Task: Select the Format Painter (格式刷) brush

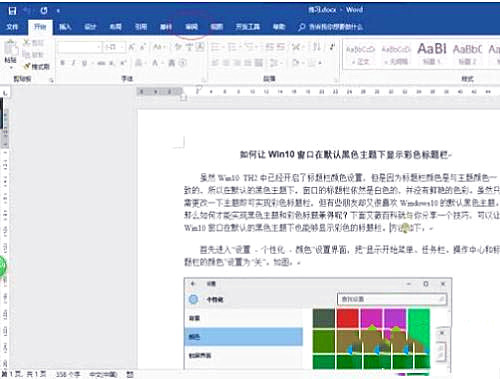Action: (27, 67)
